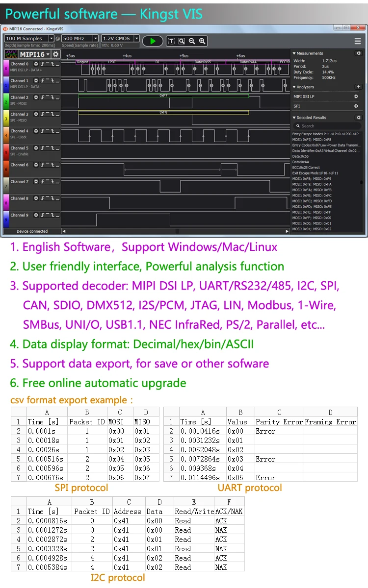Set rising edge trigger on Channel 0
The width and height of the screenshot is (368, 588).
point(43,64)
